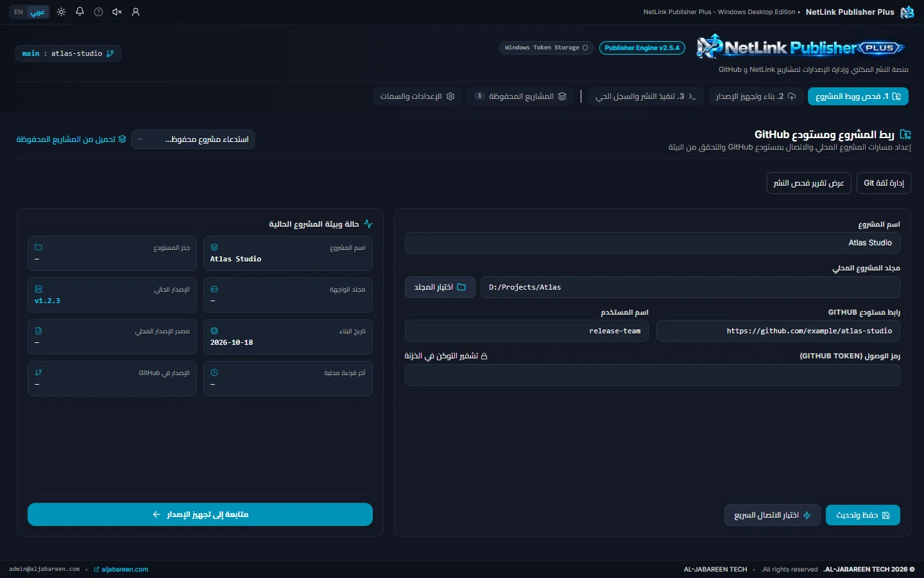Click the Windows Token Storage badge

tap(546, 48)
